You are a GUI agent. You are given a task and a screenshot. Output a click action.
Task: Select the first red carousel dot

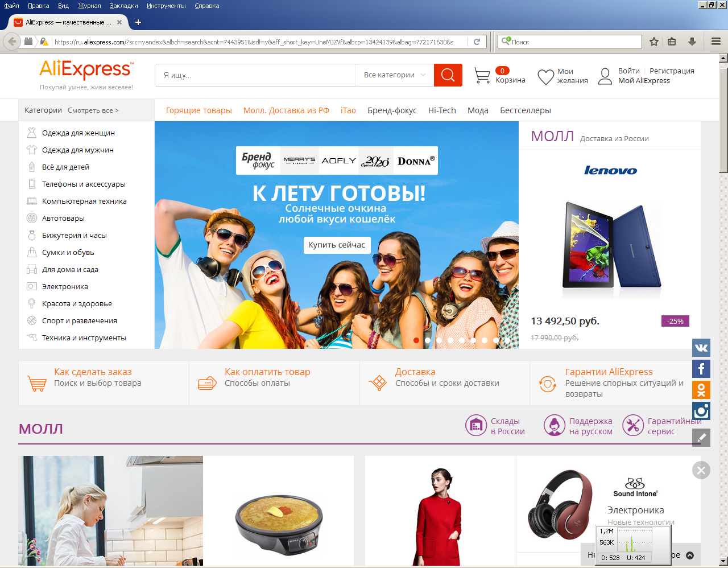416,340
